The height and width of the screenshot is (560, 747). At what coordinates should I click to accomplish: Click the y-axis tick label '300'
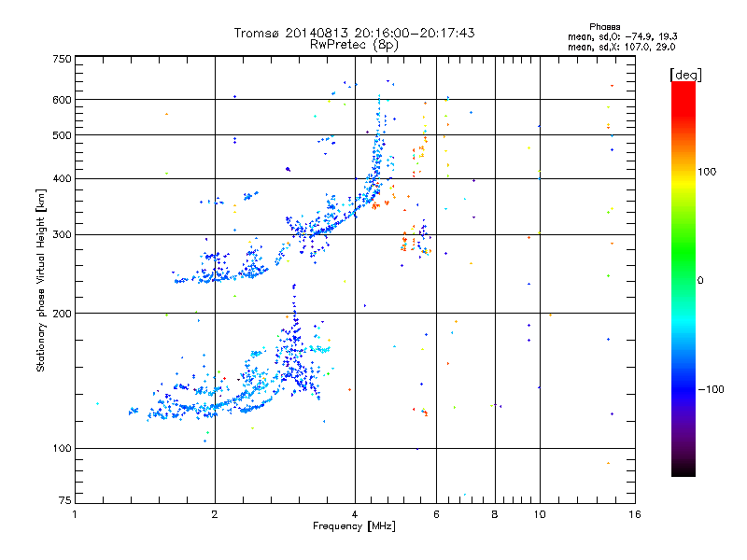click(62, 235)
